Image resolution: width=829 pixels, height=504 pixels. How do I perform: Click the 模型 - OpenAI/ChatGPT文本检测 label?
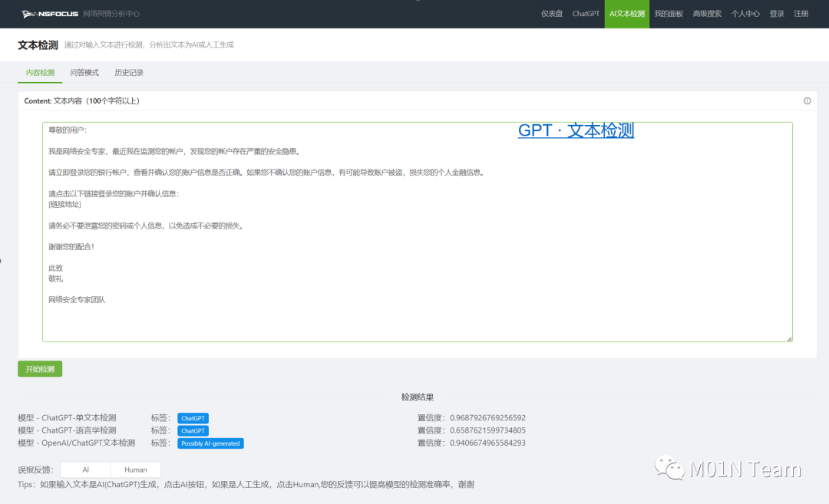click(x=77, y=443)
